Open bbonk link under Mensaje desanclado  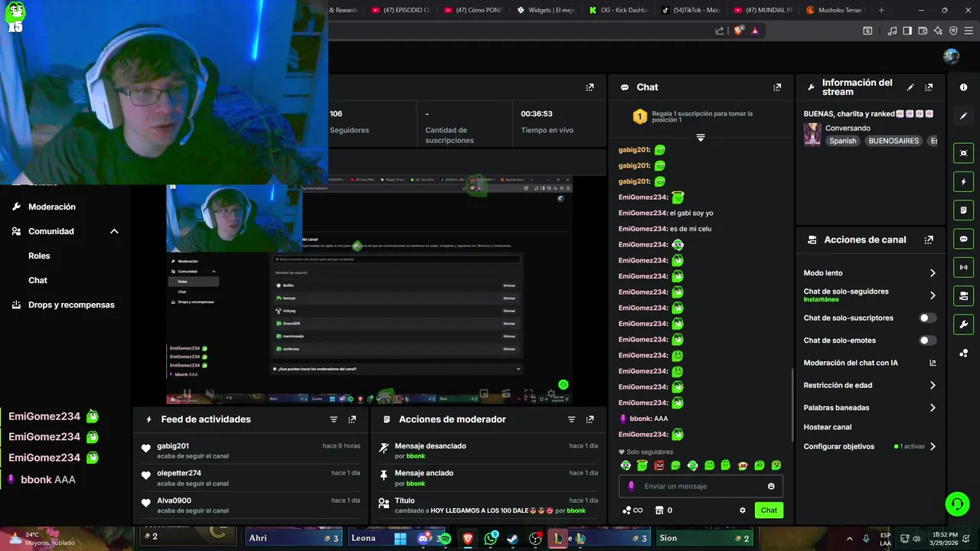coord(416,456)
